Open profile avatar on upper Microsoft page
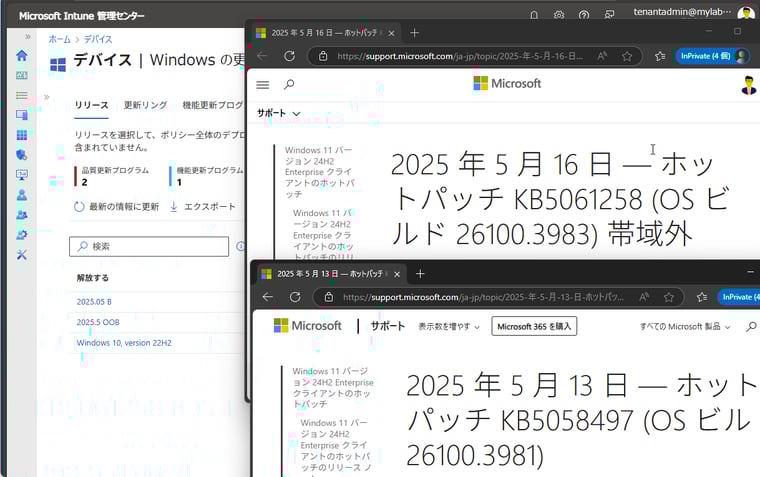Image resolution: width=760 pixels, height=477 pixels. pyautogui.click(x=748, y=86)
